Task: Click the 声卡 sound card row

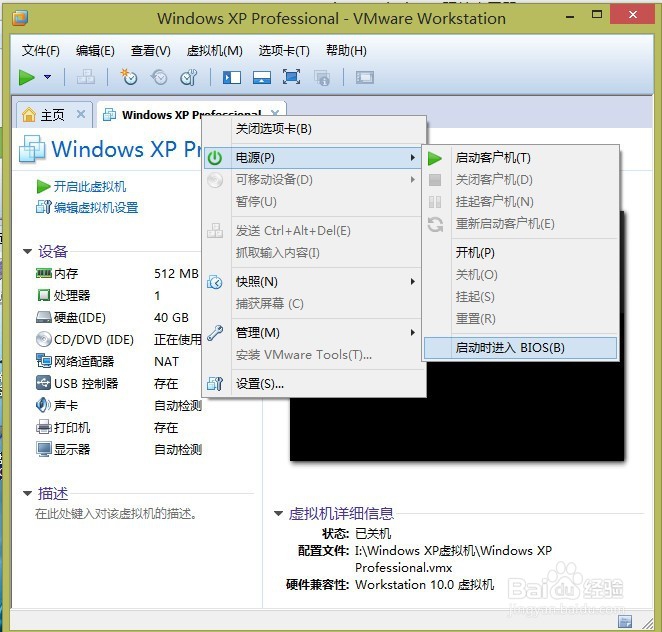Action: click(118, 406)
